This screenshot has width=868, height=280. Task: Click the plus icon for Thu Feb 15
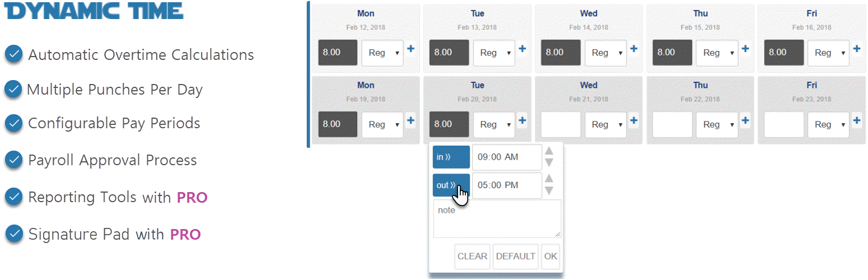(x=745, y=49)
